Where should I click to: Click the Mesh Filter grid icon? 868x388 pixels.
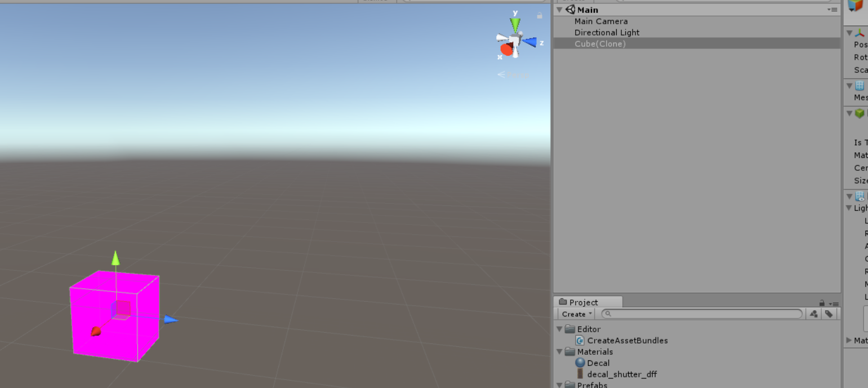(x=860, y=86)
